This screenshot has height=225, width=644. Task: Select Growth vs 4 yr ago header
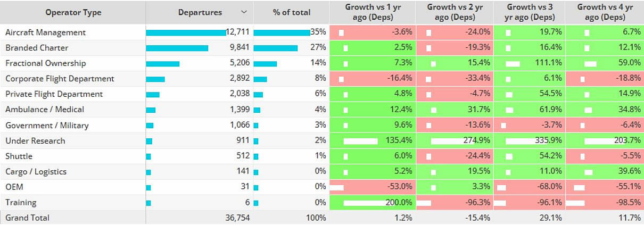click(x=605, y=12)
